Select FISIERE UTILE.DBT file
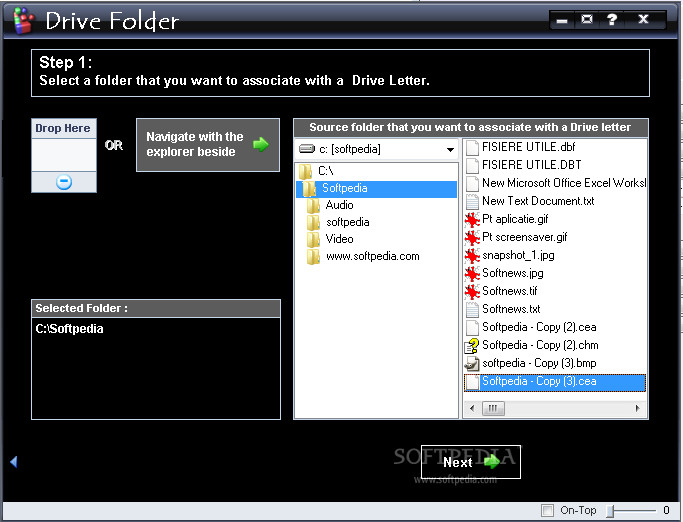 (531, 165)
